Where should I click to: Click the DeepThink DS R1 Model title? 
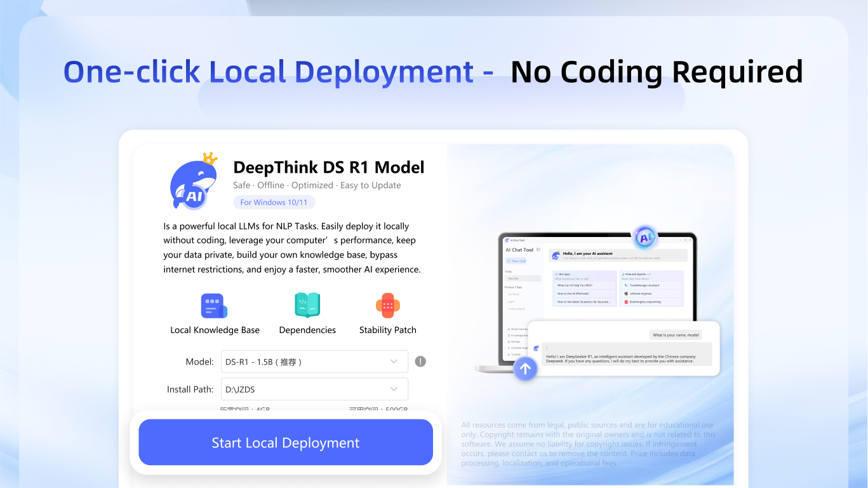tap(329, 167)
